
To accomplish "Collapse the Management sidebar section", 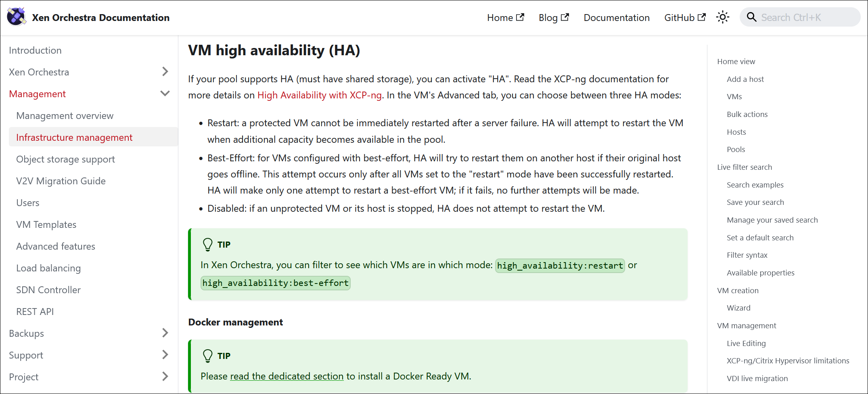I will coord(165,94).
